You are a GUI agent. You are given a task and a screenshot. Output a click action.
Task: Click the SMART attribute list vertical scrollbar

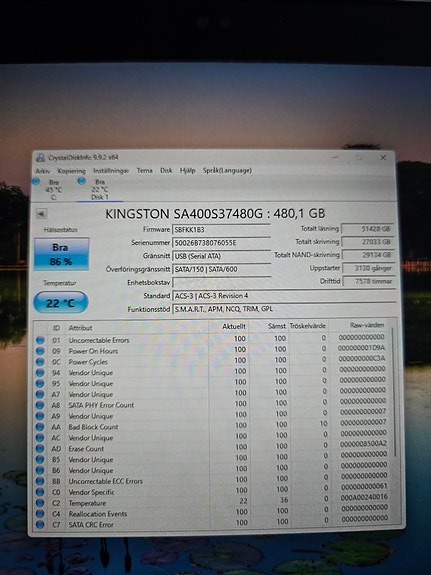point(394,392)
